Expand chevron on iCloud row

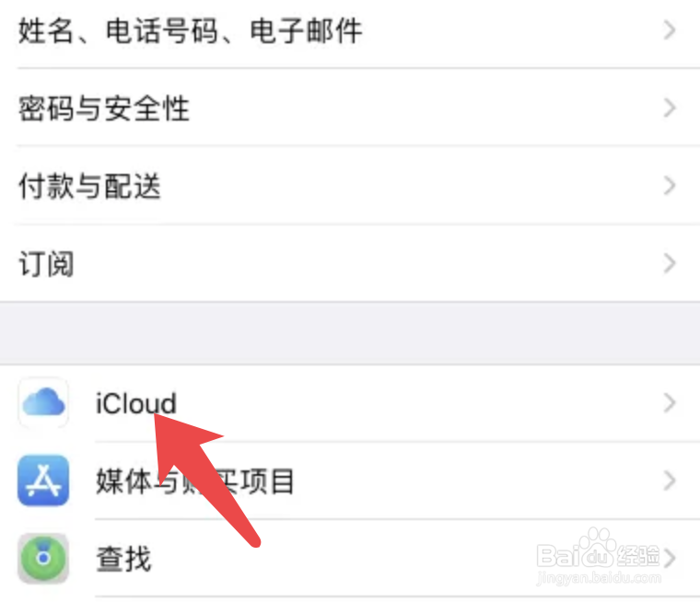pyautogui.click(x=670, y=403)
